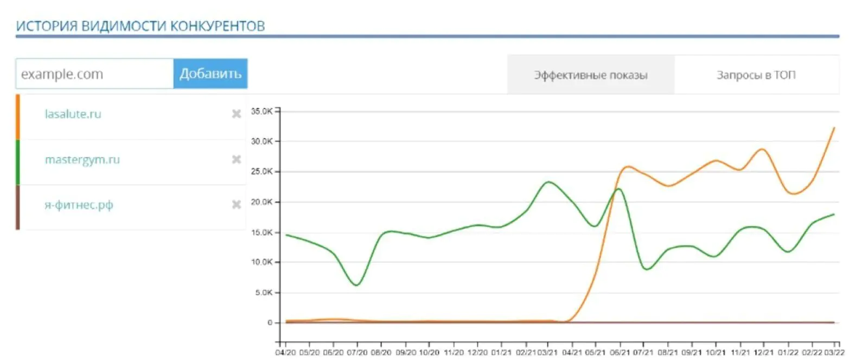Remove mastergym.ru from competitors list
Screen dimensions: 868x363
click(237, 159)
